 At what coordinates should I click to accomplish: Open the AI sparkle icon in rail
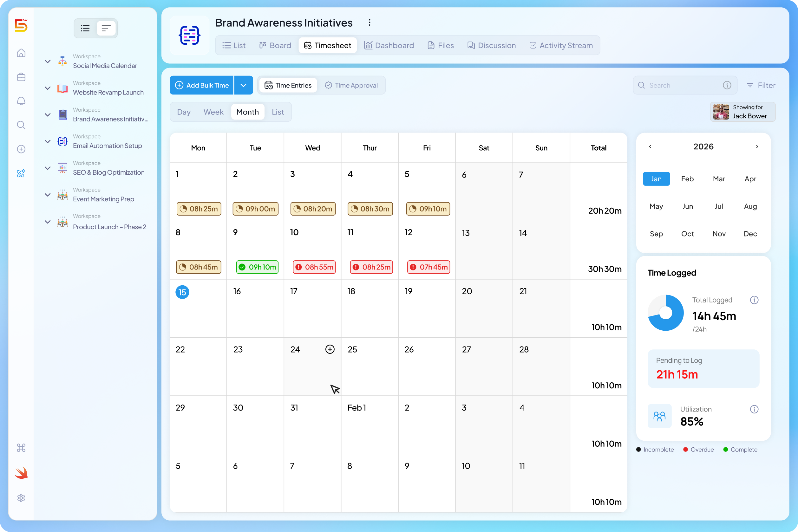21,173
